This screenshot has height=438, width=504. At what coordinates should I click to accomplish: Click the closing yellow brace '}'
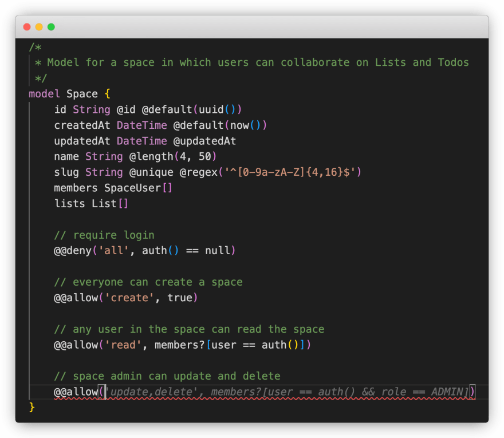(31, 408)
